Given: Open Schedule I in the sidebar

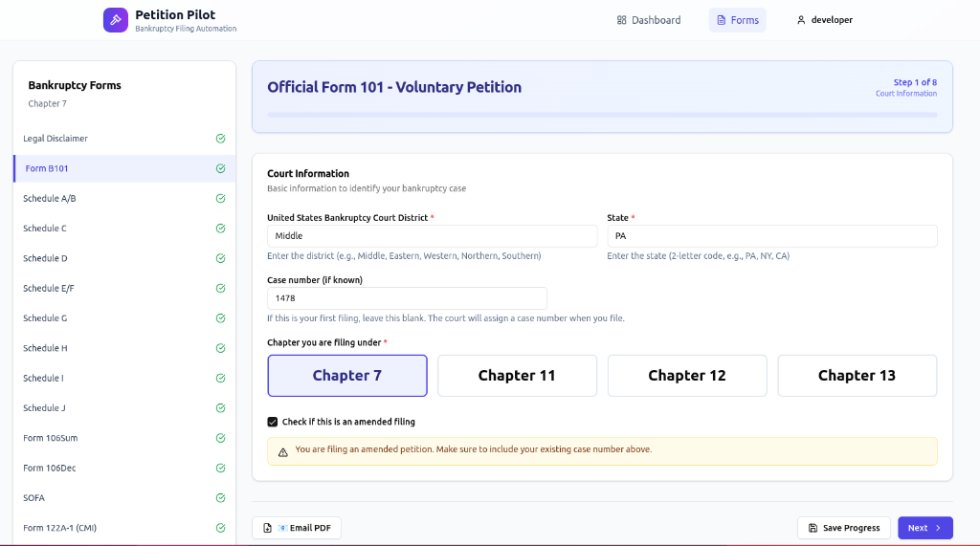Looking at the screenshot, I should 124,379.
